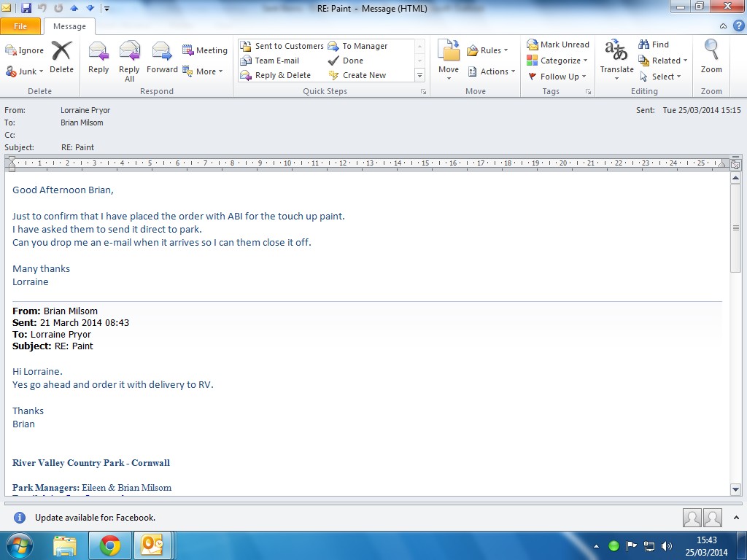
Task: Open the Translate dropdown
Action: coord(616,60)
